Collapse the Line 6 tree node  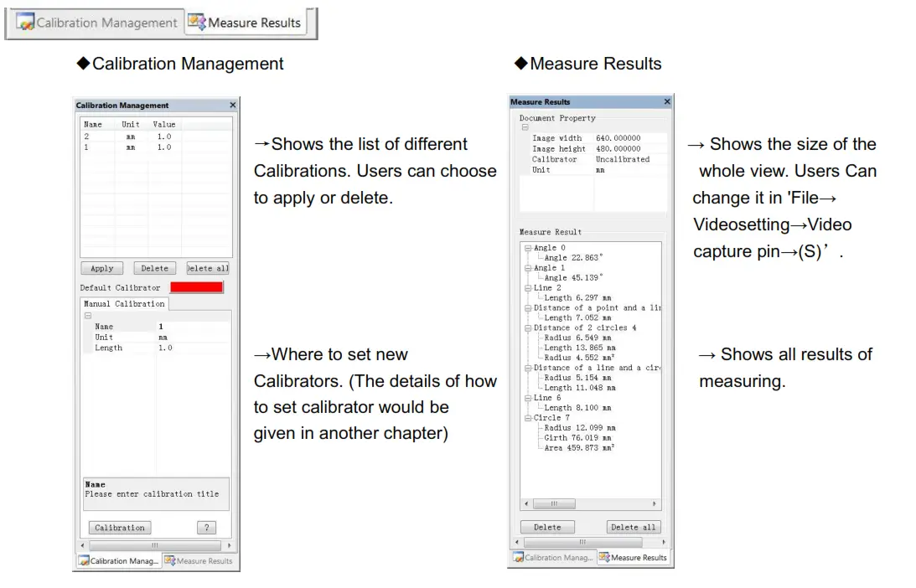tap(528, 398)
